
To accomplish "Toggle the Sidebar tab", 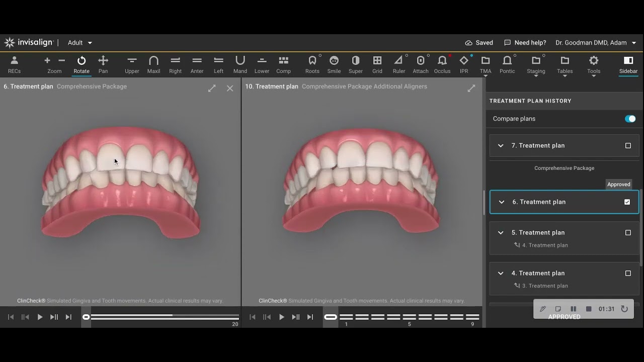I will 628,64.
